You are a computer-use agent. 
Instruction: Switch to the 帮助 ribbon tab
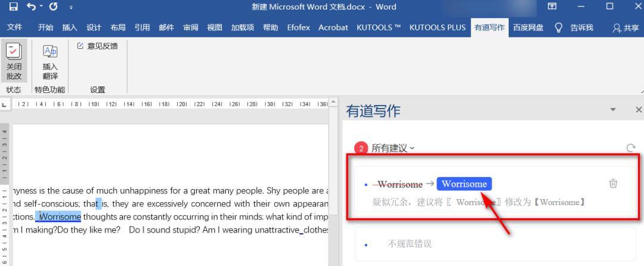(271, 27)
